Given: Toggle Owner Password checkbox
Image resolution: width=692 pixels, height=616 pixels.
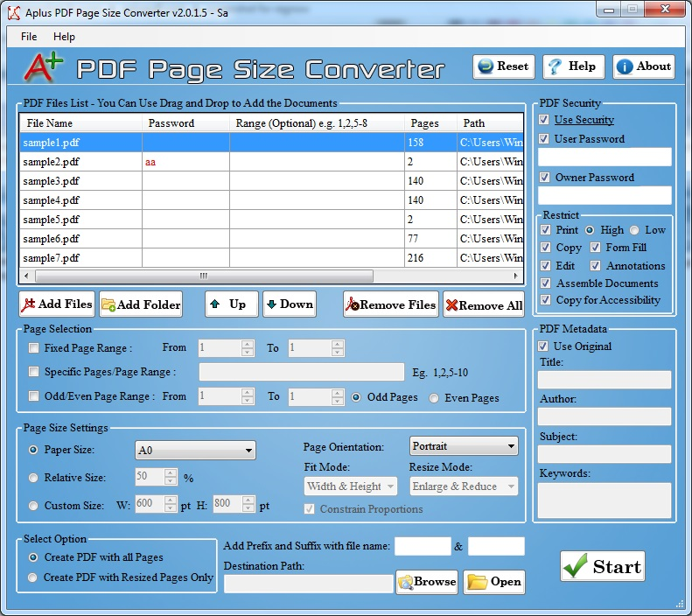Looking at the screenshot, I should (545, 178).
